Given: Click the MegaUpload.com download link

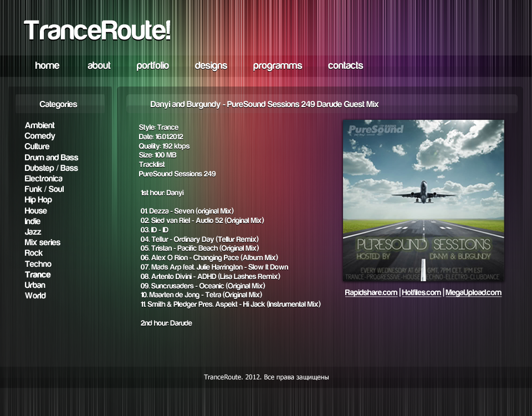Looking at the screenshot, I should click(x=473, y=292).
